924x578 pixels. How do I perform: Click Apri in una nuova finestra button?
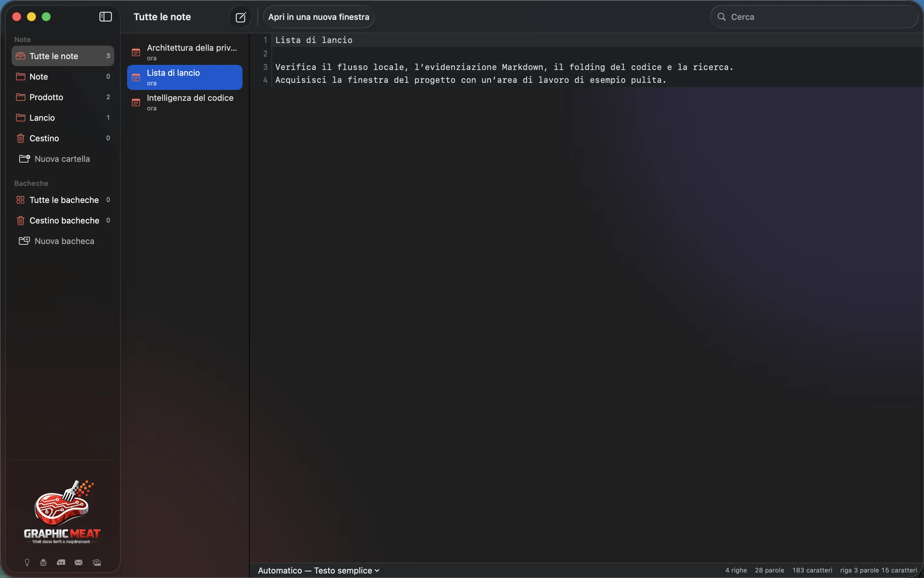tap(319, 17)
